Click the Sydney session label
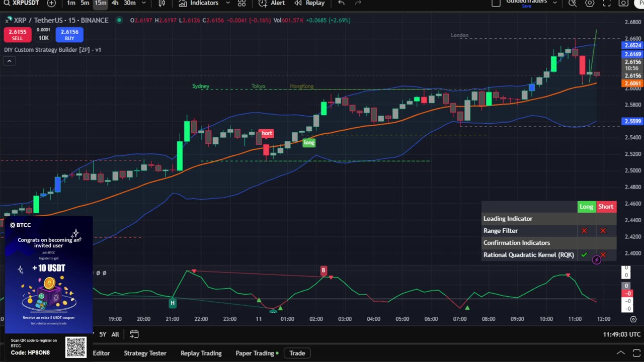644x362 pixels. pyautogui.click(x=201, y=86)
